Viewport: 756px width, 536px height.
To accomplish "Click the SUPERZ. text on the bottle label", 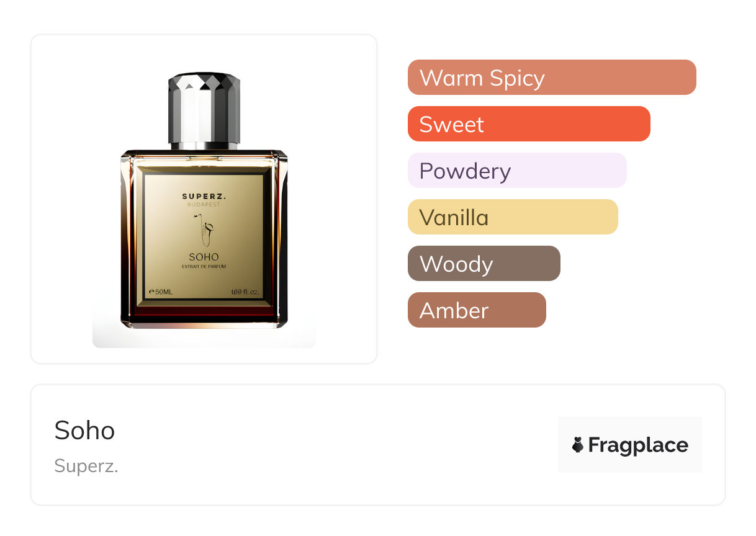I will pos(204,197).
